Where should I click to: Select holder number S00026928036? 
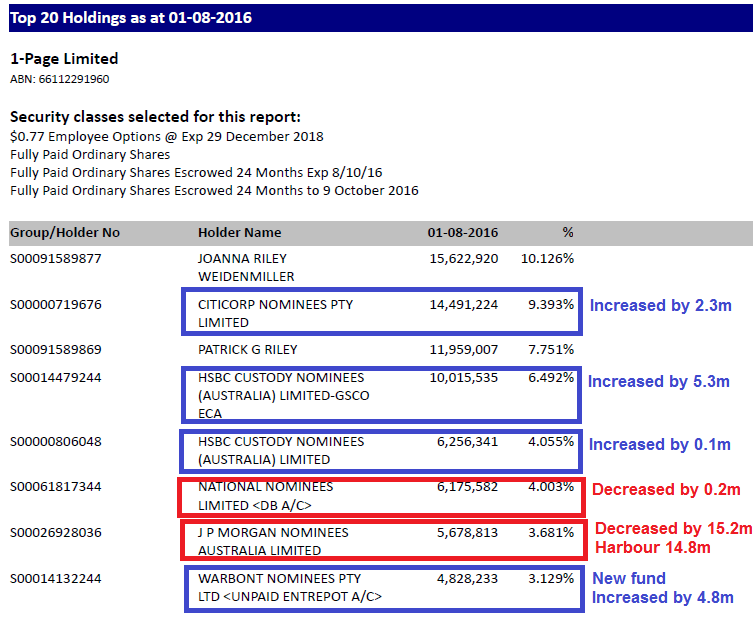[x=56, y=533]
